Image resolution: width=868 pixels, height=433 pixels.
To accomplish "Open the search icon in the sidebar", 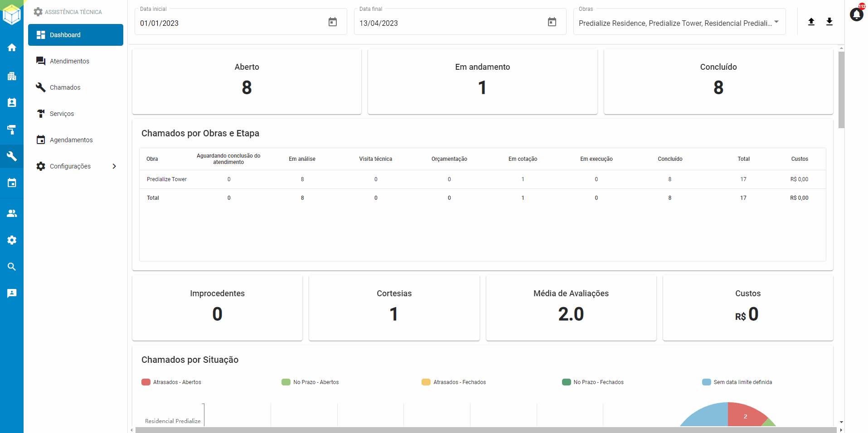I will (x=12, y=266).
